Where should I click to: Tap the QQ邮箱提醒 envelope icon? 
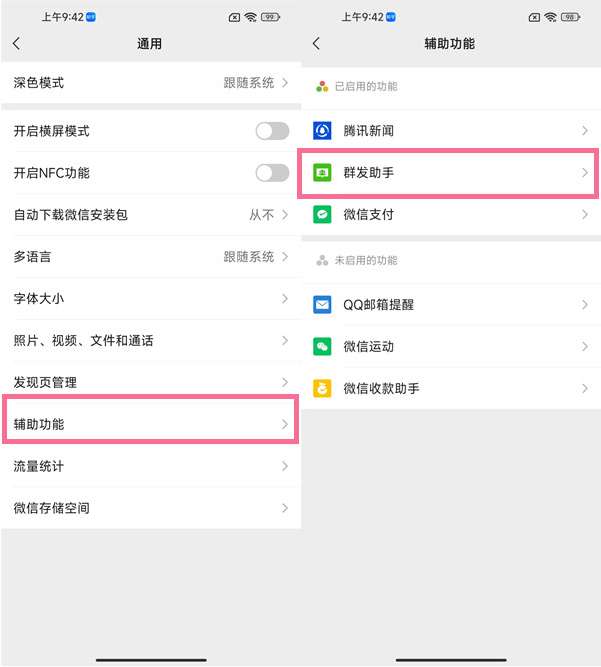tap(322, 305)
